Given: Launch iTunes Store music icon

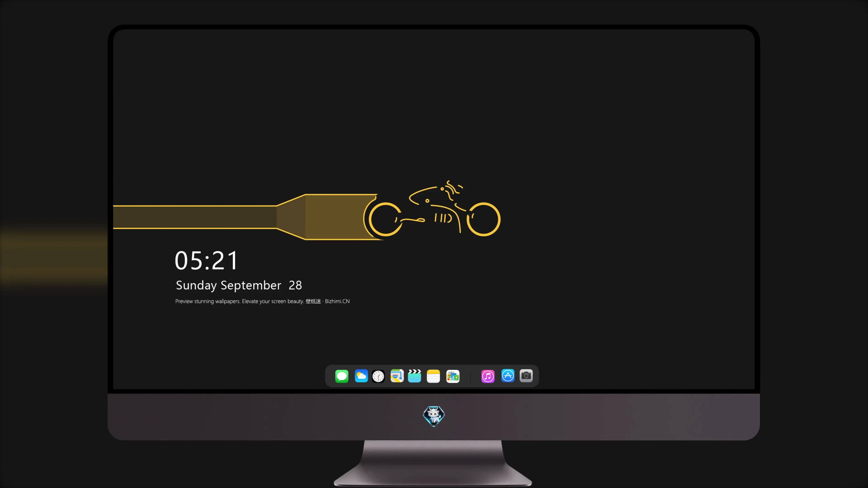Looking at the screenshot, I should (x=488, y=376).
